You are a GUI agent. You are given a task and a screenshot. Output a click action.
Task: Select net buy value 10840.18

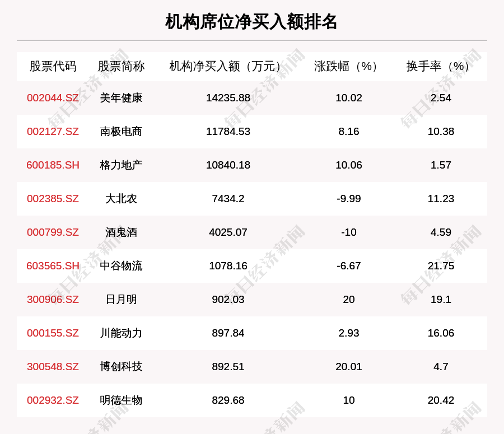[228, 165]
